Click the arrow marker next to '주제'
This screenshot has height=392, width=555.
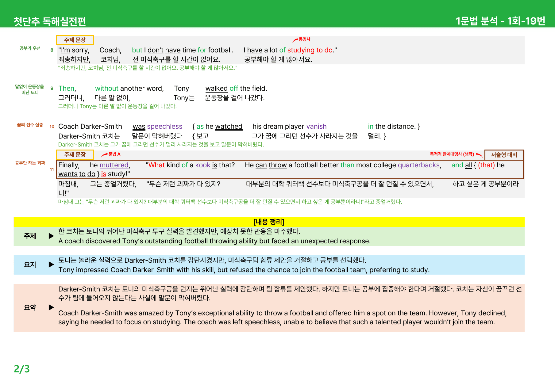pos(51,236)
